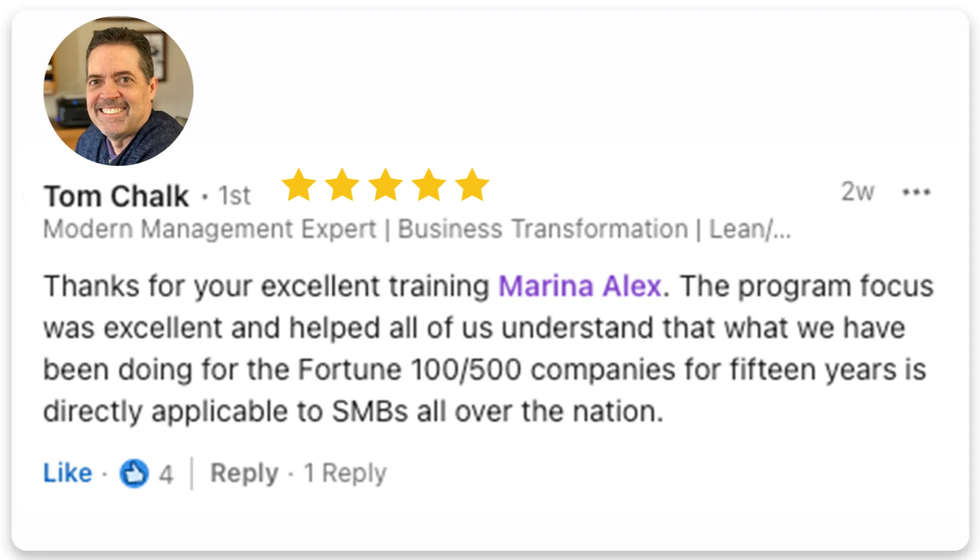Click the first gold star
This screenshot has height=560, width=980.
tap(299, 185)
